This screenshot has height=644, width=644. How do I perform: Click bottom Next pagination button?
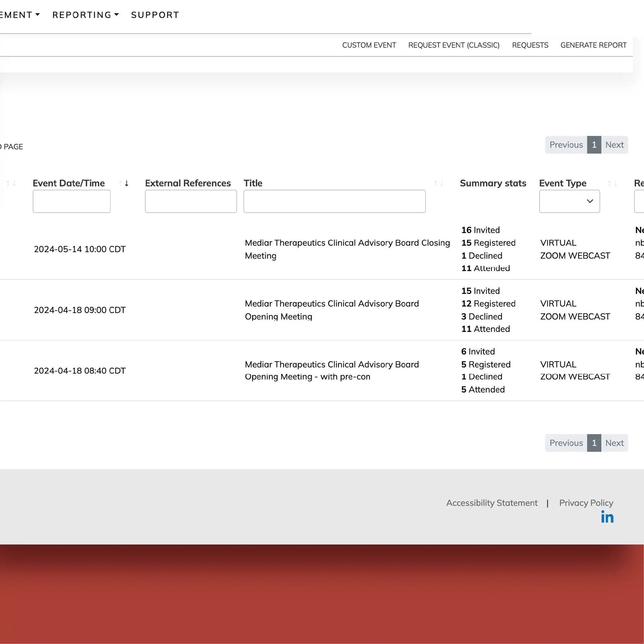tap(614, 443)
